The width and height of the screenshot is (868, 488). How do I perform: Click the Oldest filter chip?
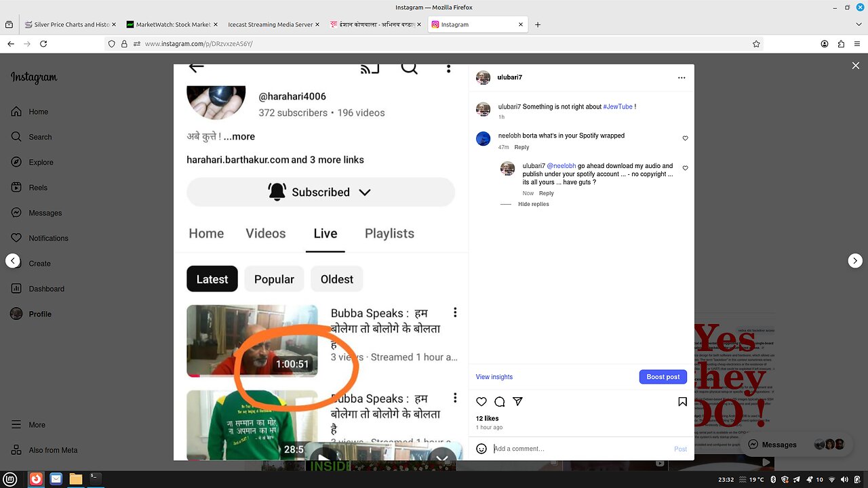[337, 279]
